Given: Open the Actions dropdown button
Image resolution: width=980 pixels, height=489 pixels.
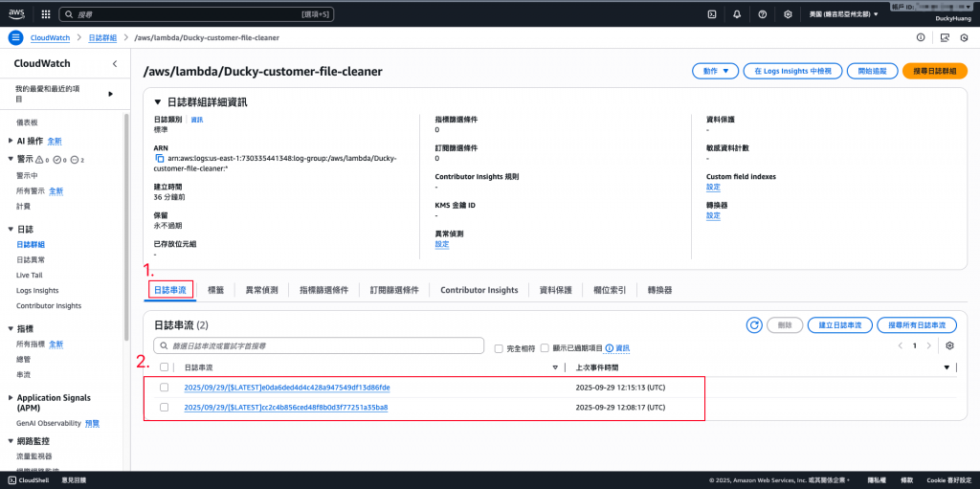Looking at the screenshot, I should point(716,71).
